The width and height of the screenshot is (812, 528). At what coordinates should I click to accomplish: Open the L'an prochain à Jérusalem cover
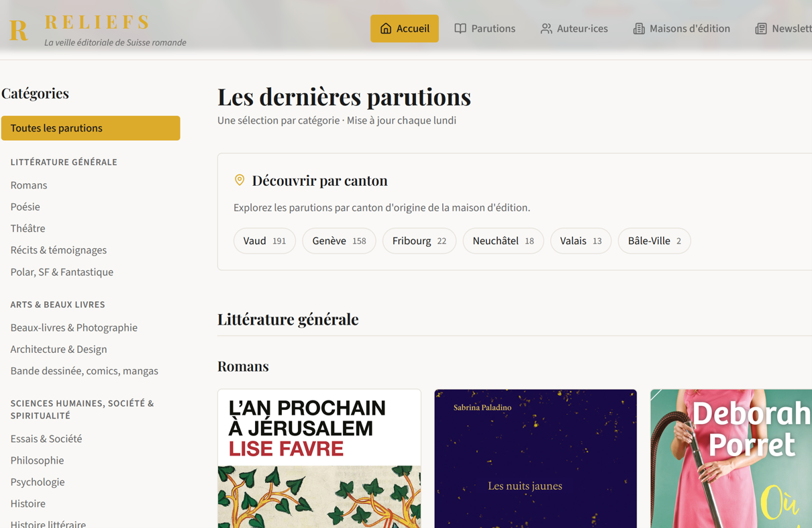click(319, 459)
